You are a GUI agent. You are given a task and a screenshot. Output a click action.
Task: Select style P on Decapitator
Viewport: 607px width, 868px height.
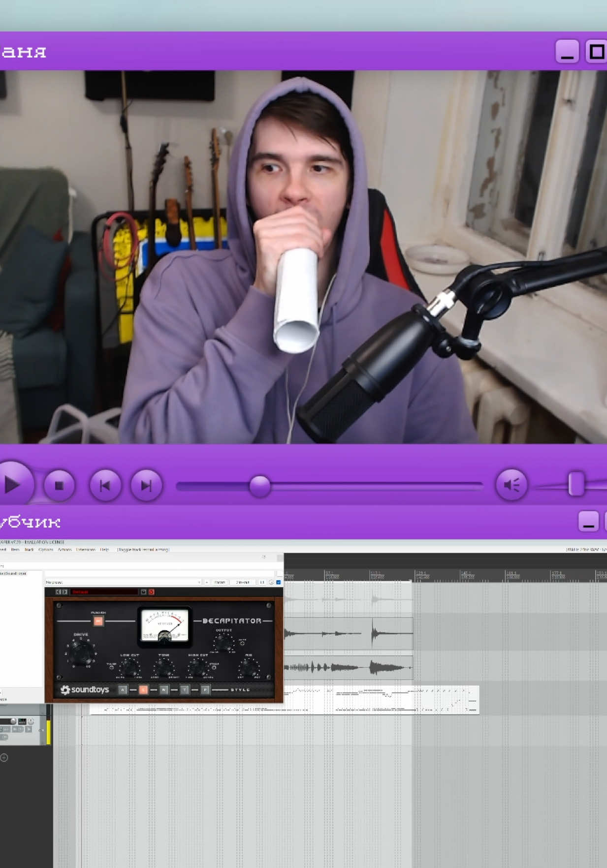[x=205, y=690]
